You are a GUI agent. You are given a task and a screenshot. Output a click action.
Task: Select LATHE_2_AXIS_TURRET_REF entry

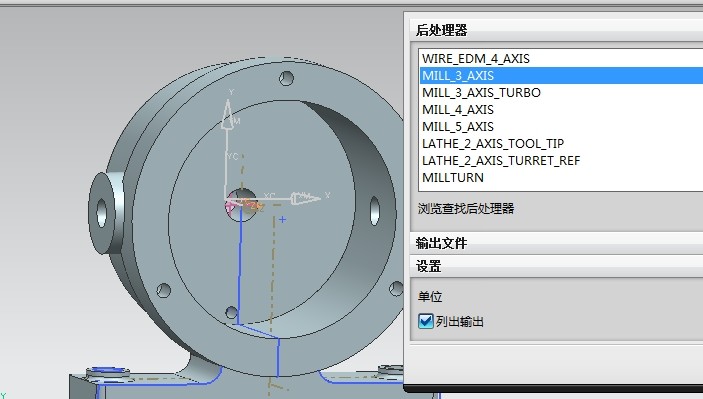coord(561,160)
